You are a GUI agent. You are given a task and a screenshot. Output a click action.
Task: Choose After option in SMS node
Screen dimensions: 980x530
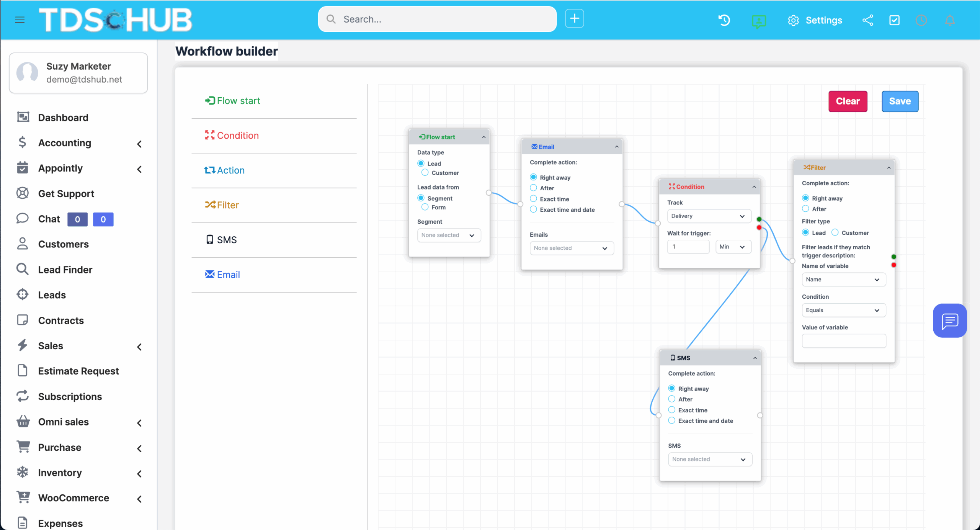click(672, 399)
